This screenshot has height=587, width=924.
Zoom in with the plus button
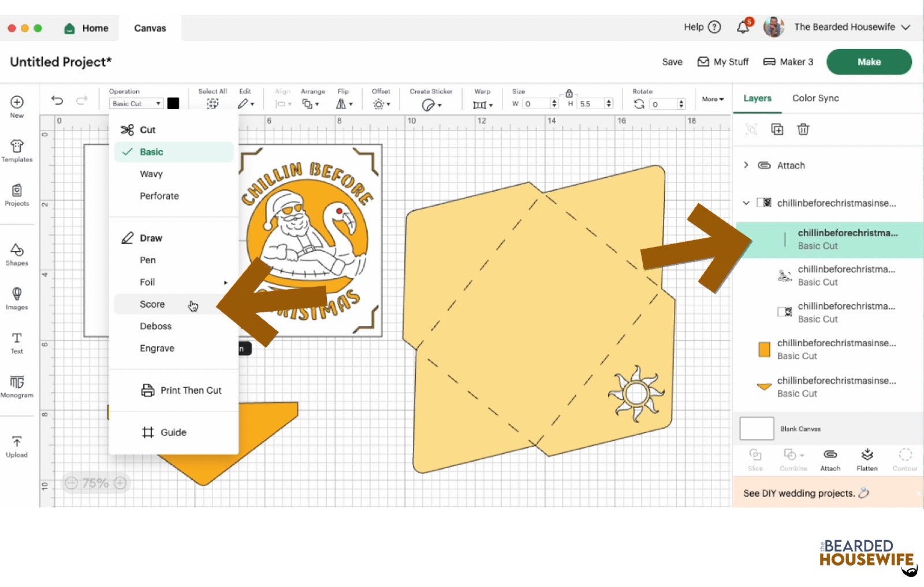point(120,483)
